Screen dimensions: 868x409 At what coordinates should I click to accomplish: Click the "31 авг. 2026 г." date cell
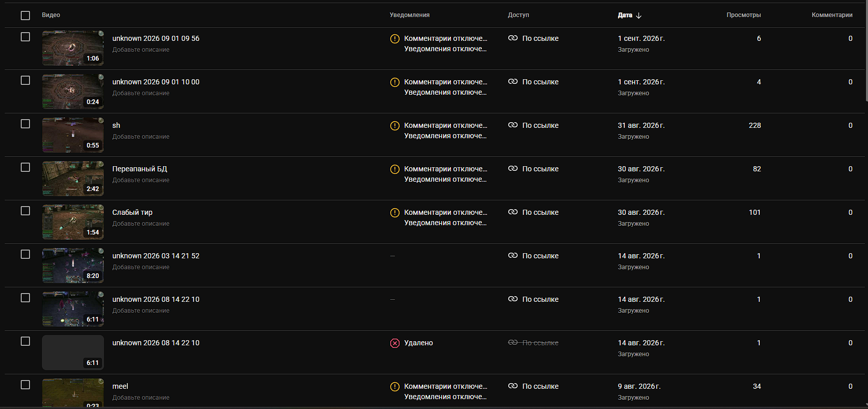tap(641, 125)
